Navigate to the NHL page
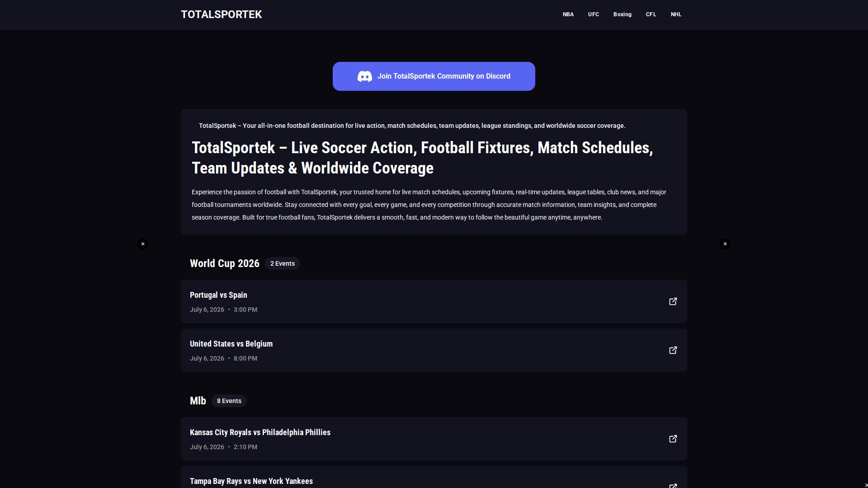 (x=676, y=14)
